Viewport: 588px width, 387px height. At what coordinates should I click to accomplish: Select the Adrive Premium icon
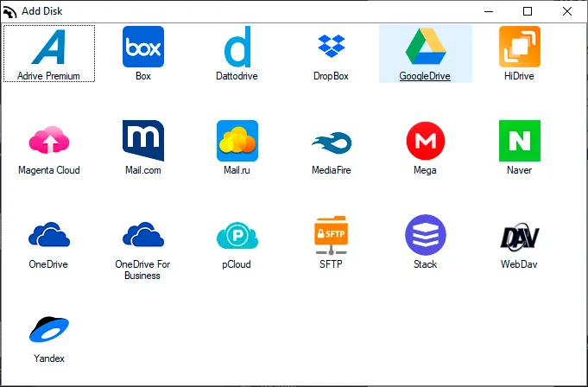pyautogui.click(x=49, y=47)
